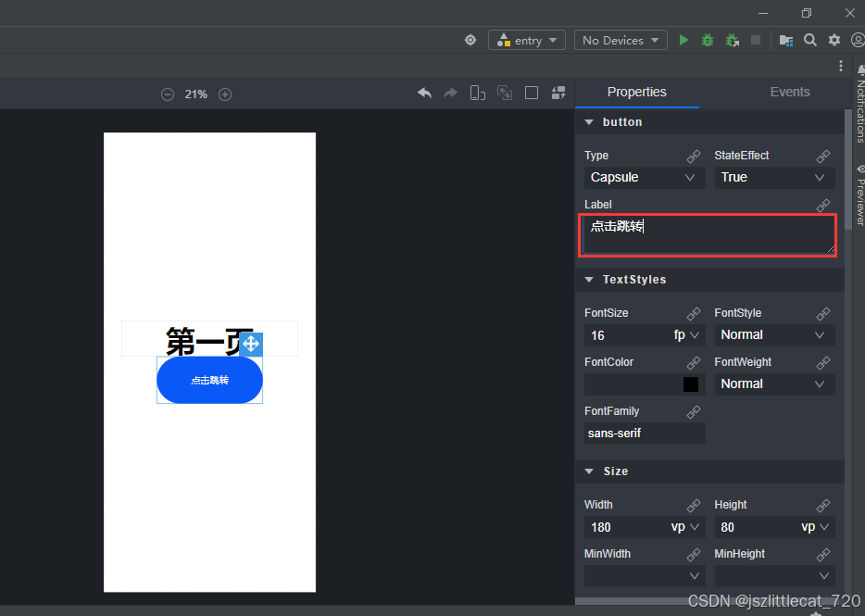The width and height of the screenshot is (865, 616).
Task: Click the Run play button
Action: click(x=683, y=40)
